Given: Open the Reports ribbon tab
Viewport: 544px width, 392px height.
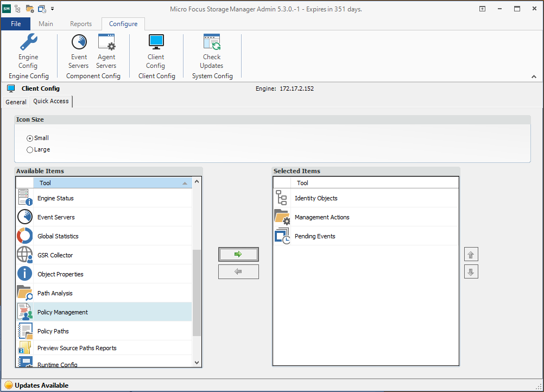Looking at the screenshot, I should point(81,24).
